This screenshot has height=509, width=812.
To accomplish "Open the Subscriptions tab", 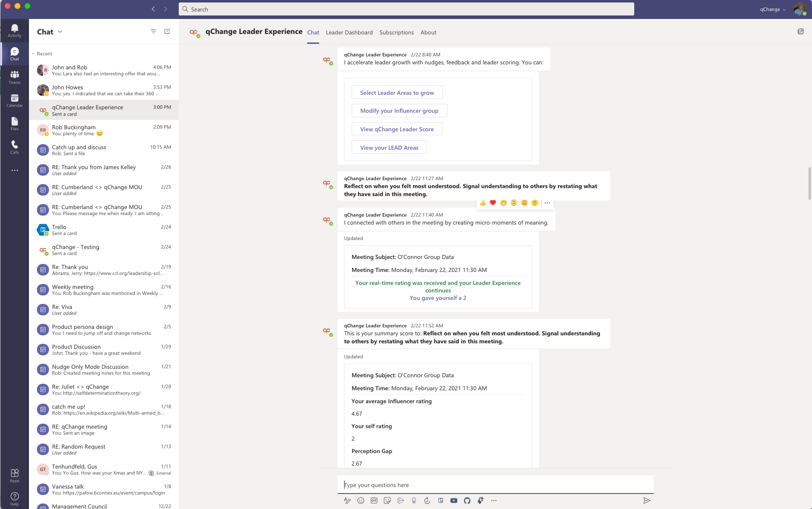I will tap(397, 32).
